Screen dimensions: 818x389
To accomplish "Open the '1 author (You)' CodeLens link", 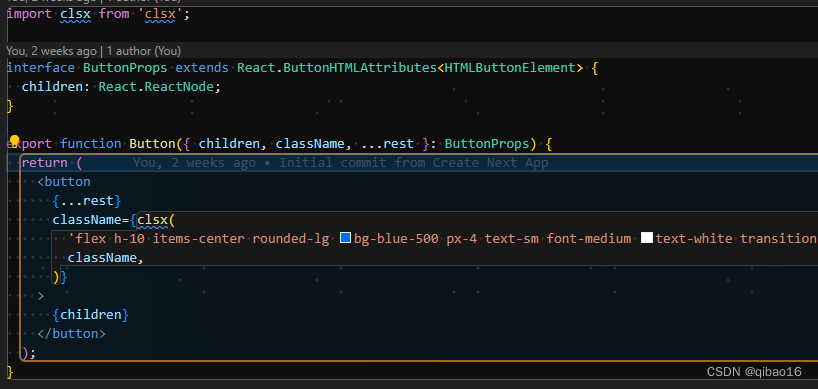I will [x=144, y=51].
